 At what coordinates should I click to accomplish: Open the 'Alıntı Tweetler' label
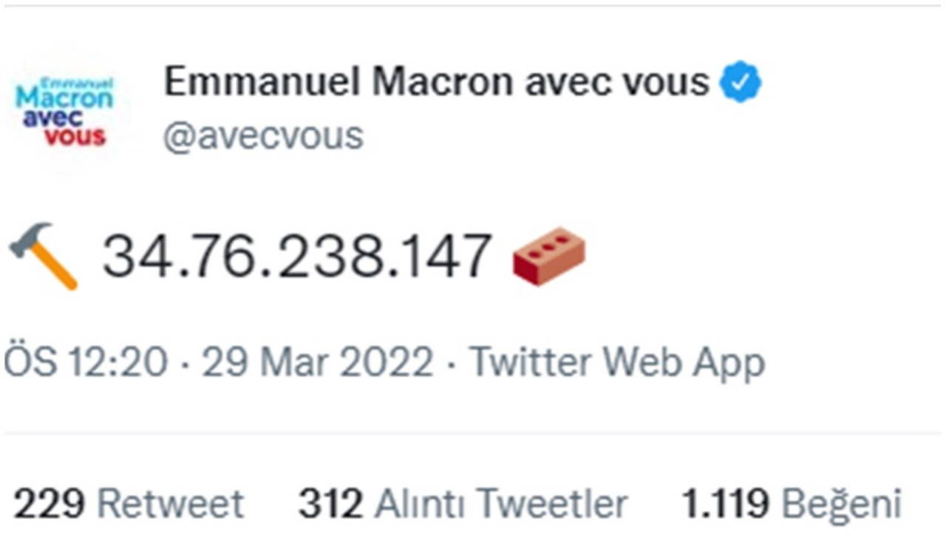point(502,505)
